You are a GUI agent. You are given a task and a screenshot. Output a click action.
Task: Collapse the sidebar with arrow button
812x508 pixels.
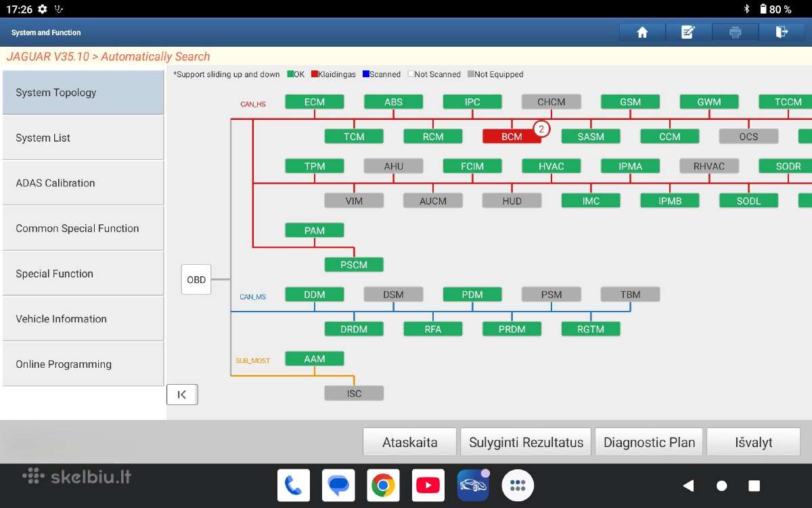(182, 394)
